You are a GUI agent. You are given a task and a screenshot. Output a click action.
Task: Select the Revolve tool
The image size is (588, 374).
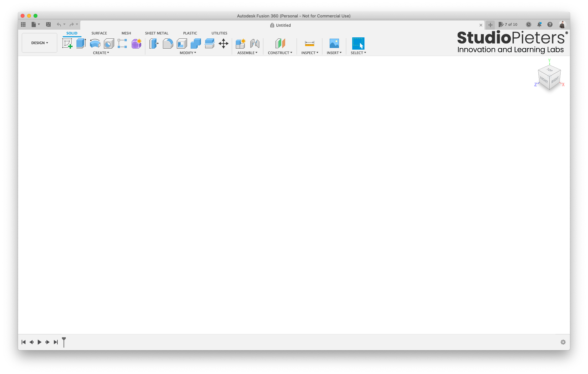coord(95,43)
